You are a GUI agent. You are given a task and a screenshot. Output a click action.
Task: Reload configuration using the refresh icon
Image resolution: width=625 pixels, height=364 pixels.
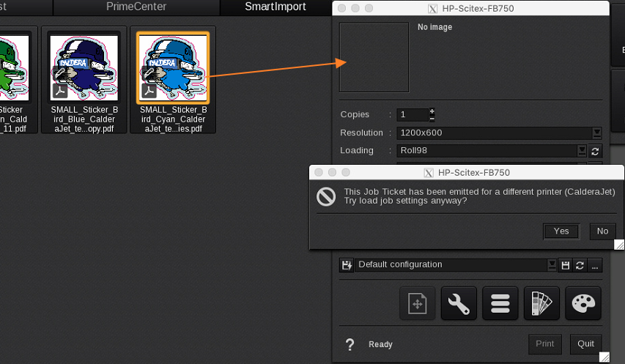tap(580, 265)
